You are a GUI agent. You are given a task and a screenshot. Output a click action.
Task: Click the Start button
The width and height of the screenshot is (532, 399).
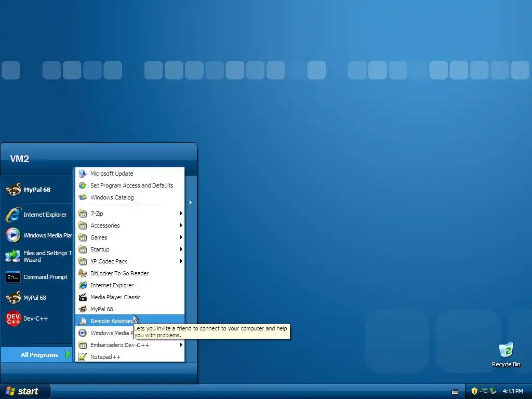click(24, 391)
